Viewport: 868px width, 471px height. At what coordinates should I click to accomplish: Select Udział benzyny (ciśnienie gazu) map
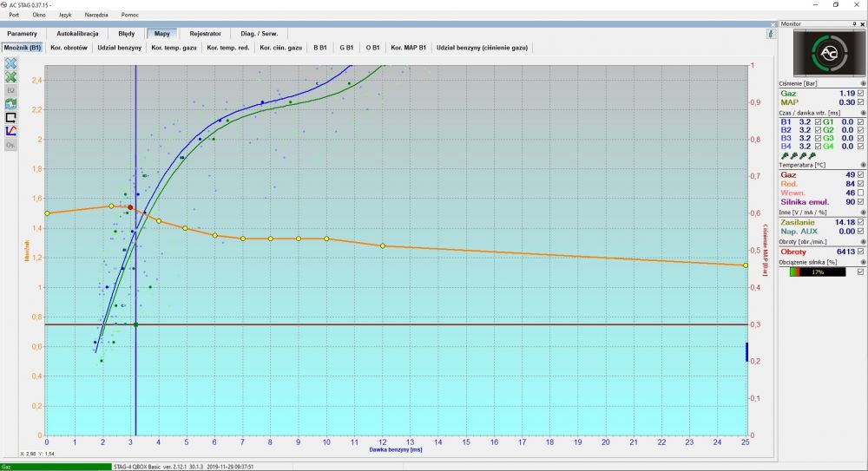click(482, 48)
